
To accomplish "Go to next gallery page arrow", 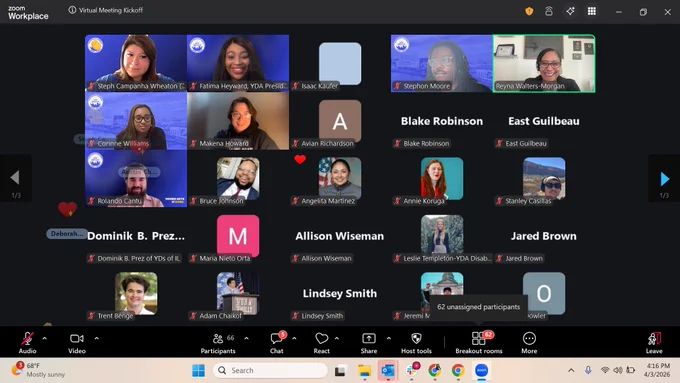I will [x=664, y=178].
